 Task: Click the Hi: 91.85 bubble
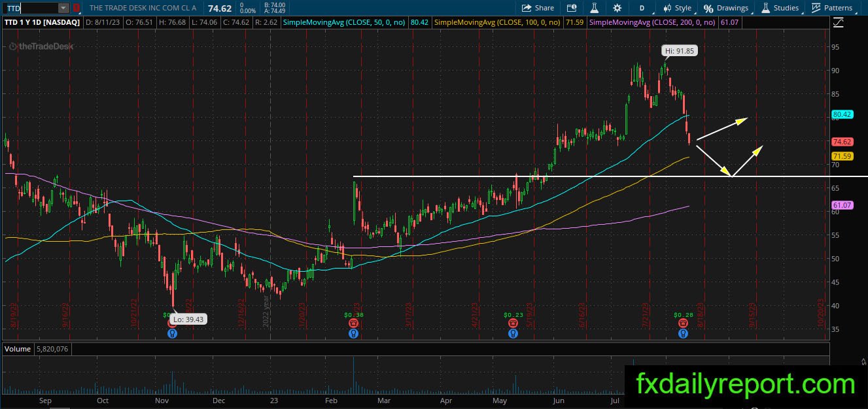[680, 50]
